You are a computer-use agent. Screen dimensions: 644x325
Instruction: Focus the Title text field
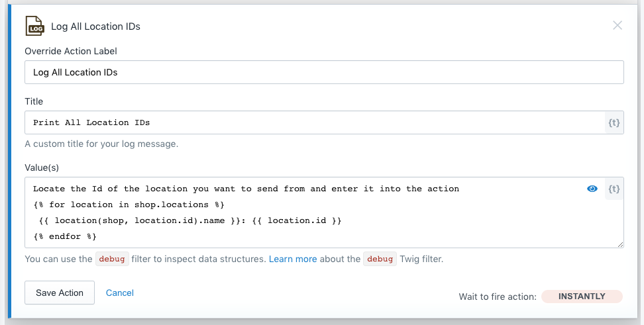pos(314,122)
